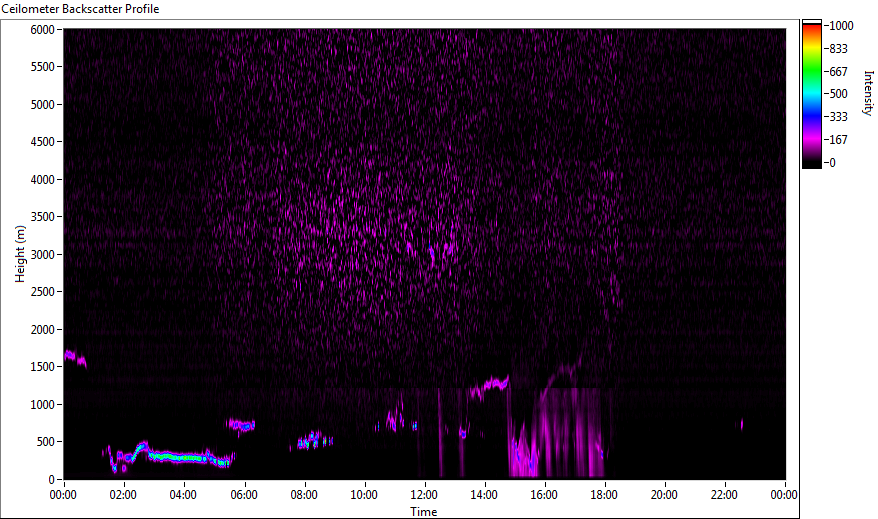Select the 500 height axis label
878x519 pixels.
[45, 442]
